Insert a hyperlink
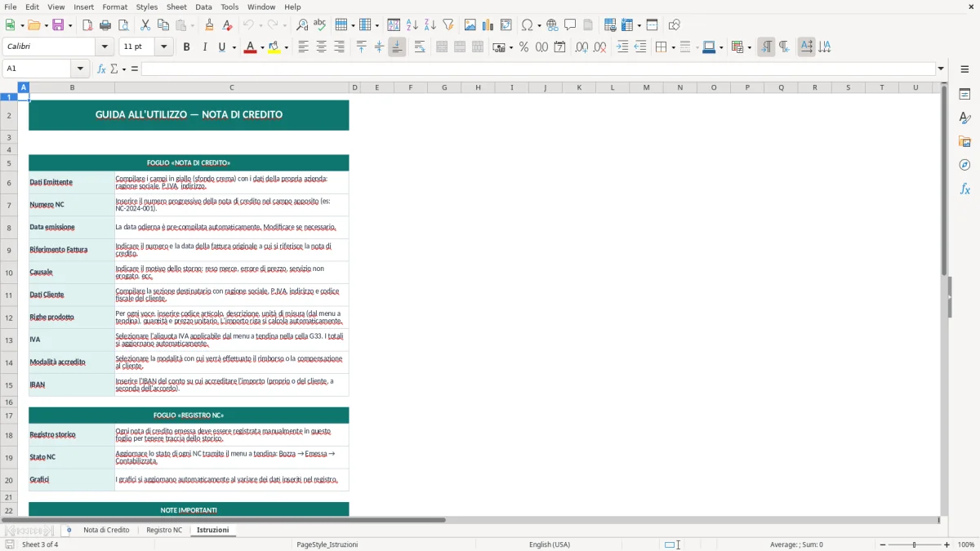This screenshot has height=551, width=980. 552,25
